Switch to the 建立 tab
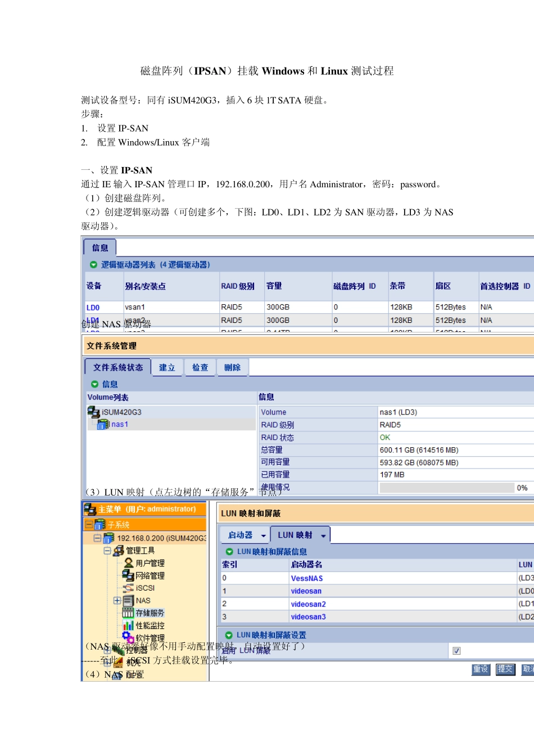This screenshot has width=534, height=756. coord(167,367)
